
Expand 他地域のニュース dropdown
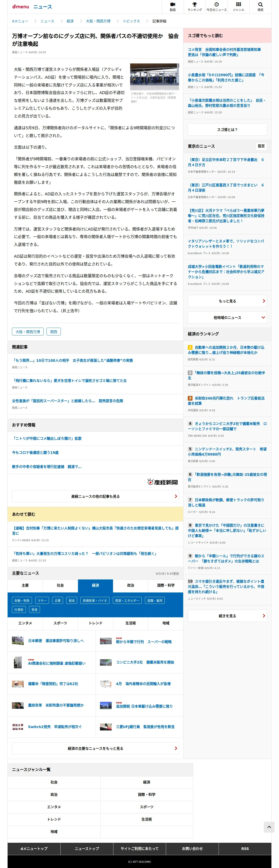227,317
